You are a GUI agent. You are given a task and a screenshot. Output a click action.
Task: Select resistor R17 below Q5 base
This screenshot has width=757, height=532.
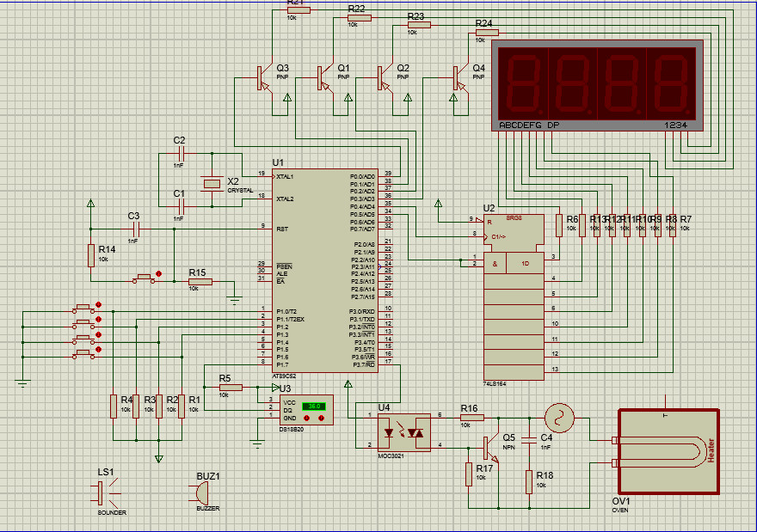pyautogui.click(x=469, y=474)
